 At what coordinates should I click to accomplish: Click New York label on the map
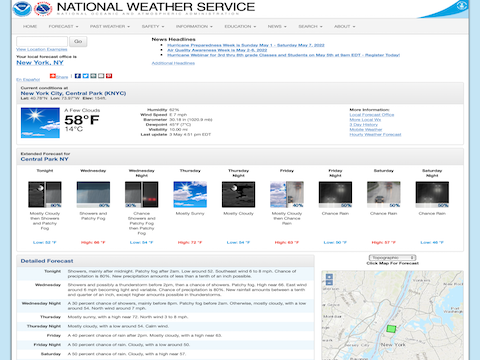(x=393, y=344)
